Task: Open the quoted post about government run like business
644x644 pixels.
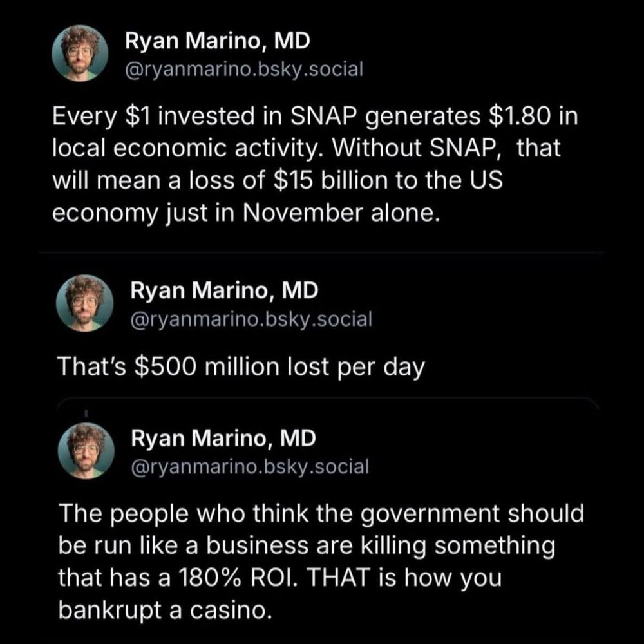Action: [322, 560]
